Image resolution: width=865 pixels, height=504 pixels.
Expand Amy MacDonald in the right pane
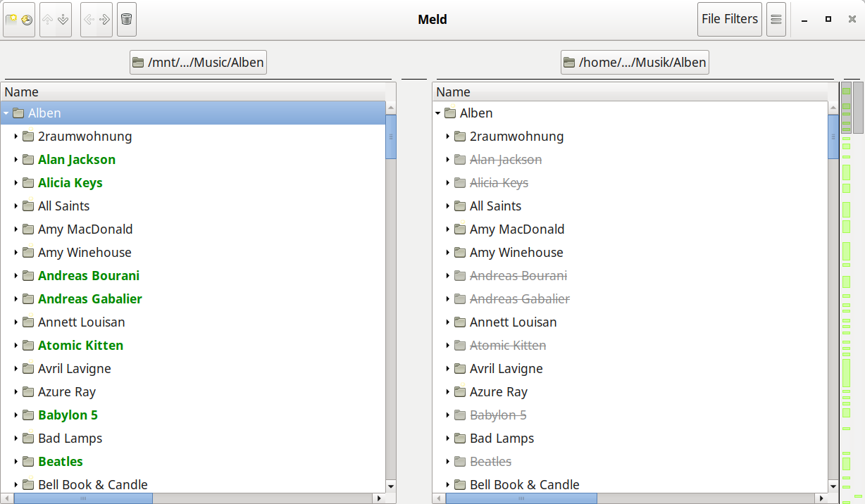point(447,229)
